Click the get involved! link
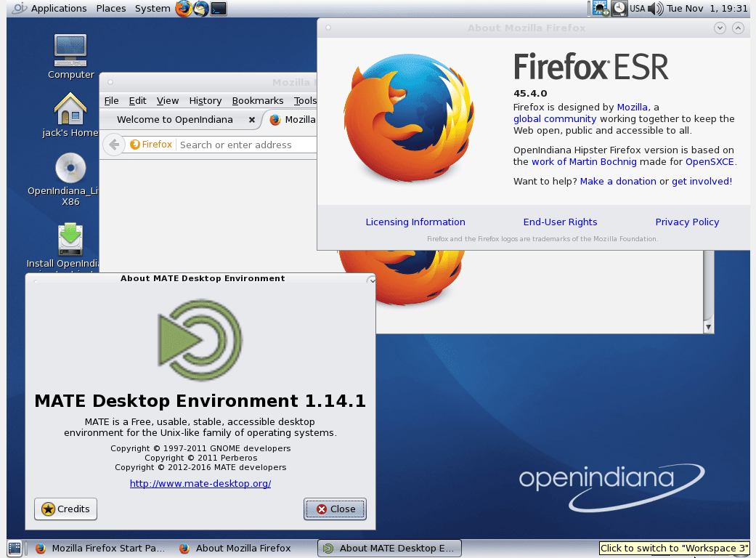The width and height of the screenshot is (756, 558). tap(702, 182)
